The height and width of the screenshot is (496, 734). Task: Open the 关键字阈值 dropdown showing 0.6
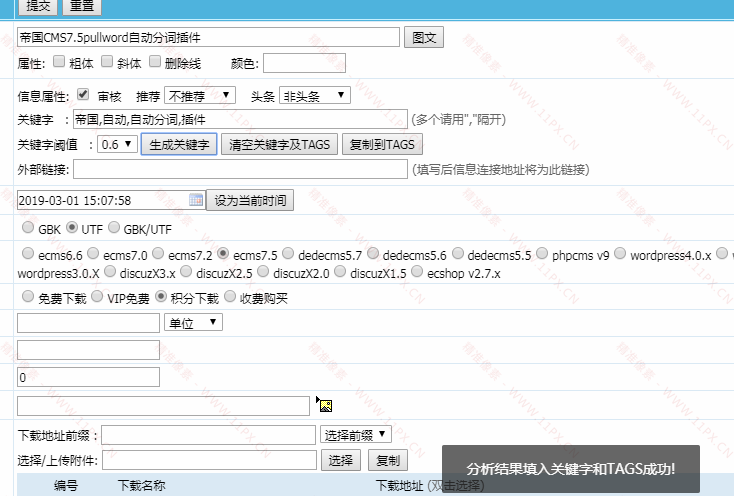[117, 144]
